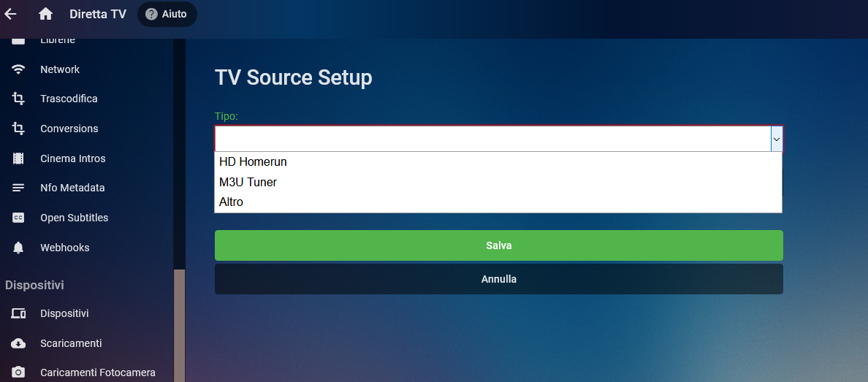This screenshot has height=382, width=868.
Task: Click the Webhooks bell icon
Action: tap(18, 248)
